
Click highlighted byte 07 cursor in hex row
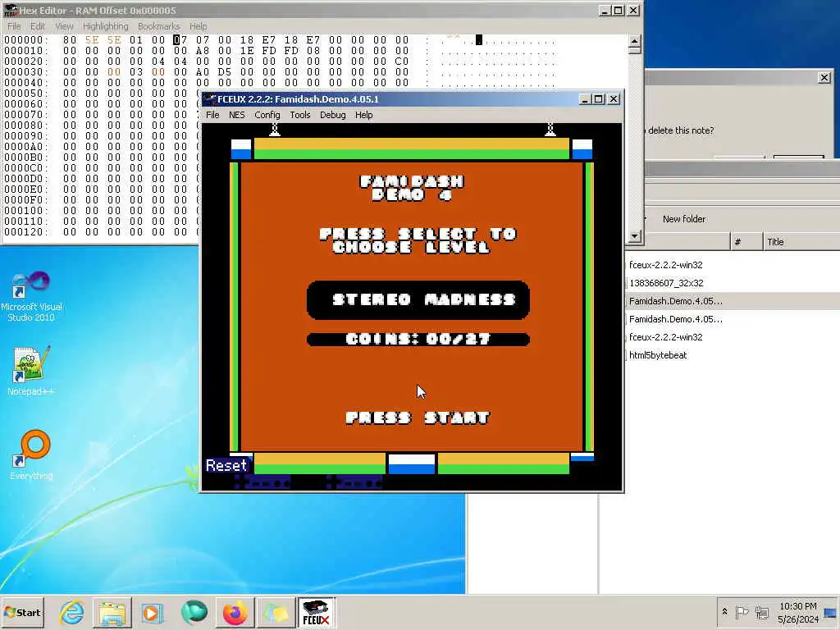click(x=180, y=39)
